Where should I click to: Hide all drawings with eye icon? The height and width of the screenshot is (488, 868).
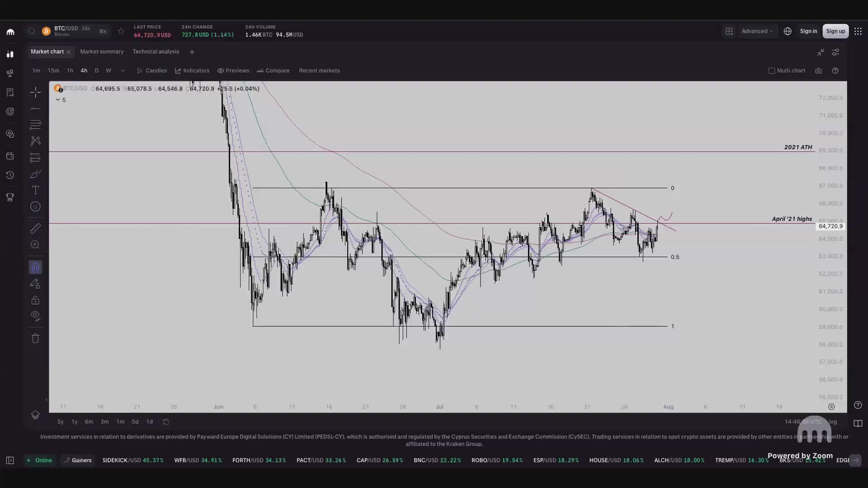point(35,315)
